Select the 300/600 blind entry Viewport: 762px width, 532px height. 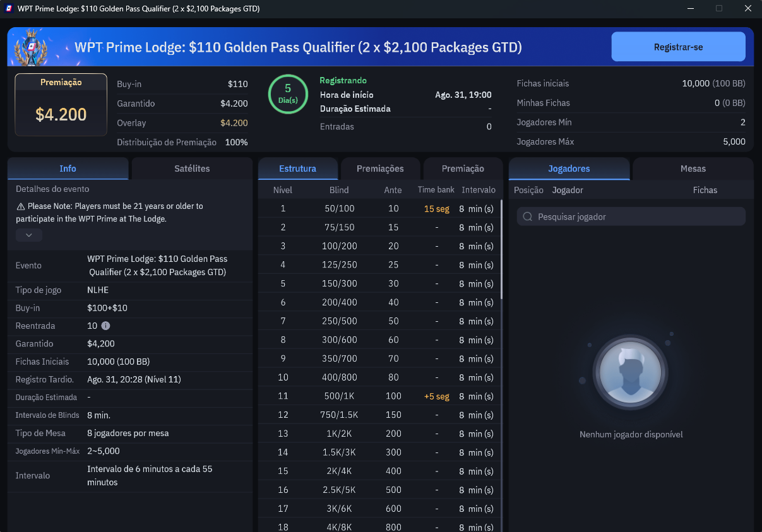[x=339, y=340]
